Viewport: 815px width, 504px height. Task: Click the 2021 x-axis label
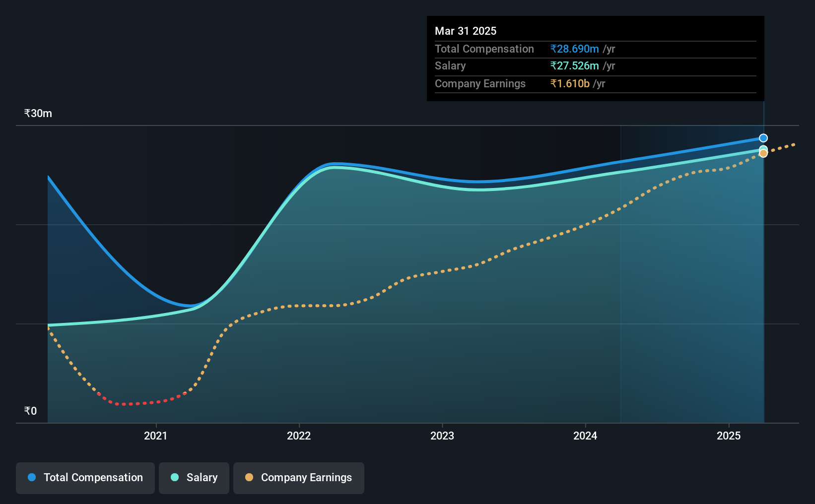(156, 436)
